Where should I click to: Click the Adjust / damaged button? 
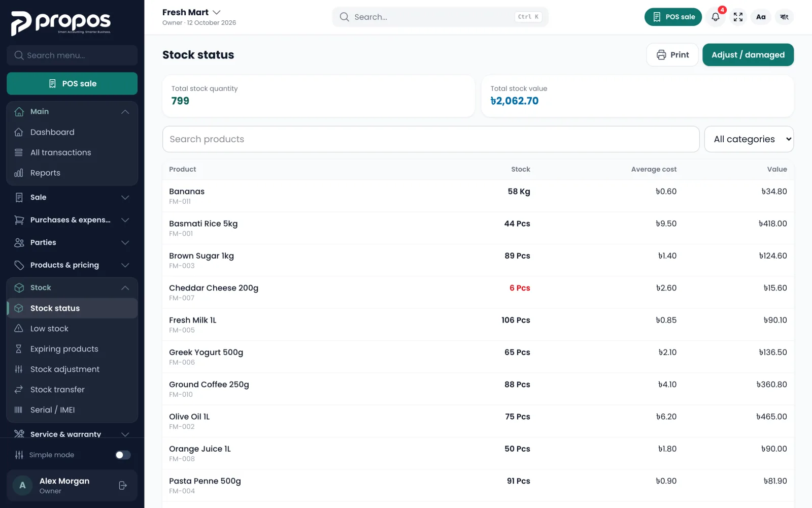(748, 55)
